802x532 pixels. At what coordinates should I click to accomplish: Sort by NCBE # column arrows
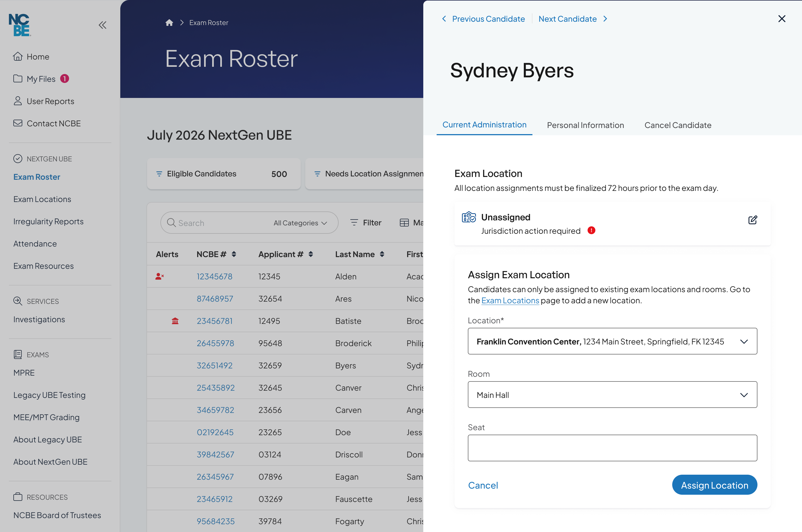coord(234,254)
